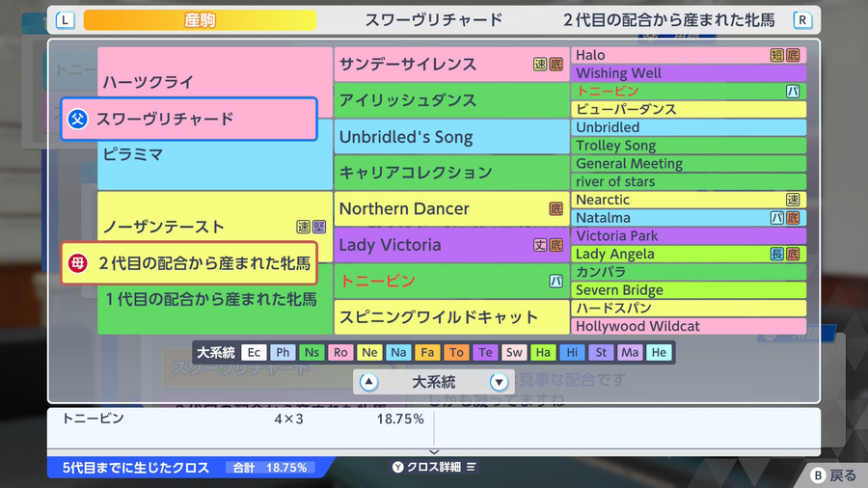This screenshot has height=488, width=868.
Task: Click the Sw lineage swatch
Action: [514, 352]
